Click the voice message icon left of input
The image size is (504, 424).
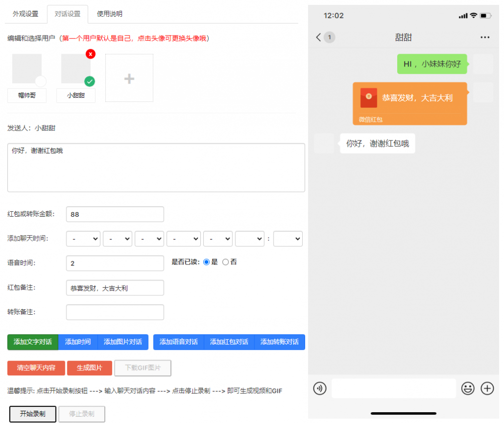tap(319, 389)
